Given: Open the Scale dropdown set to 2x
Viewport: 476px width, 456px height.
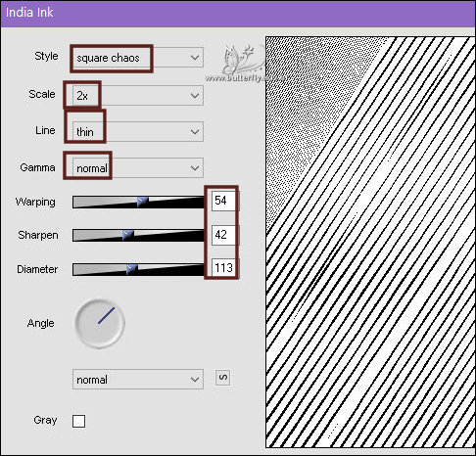Looking at the screenshot, I should [138, 96].
